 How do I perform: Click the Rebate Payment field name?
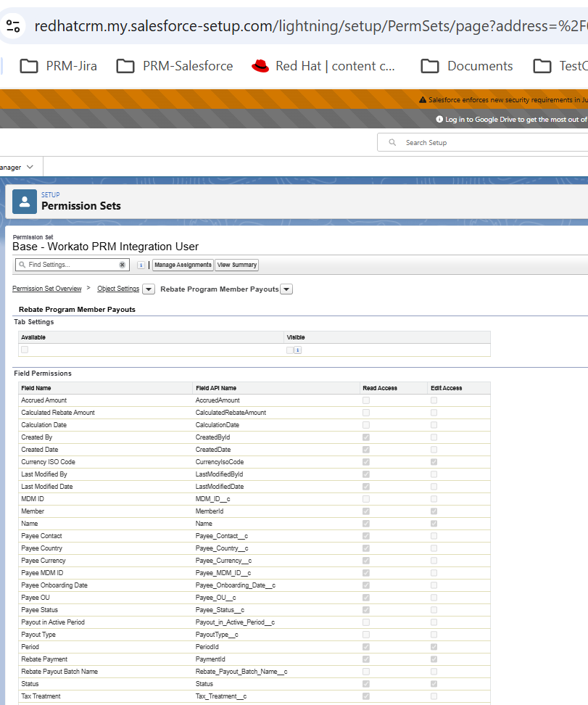(x=44, y=659)
